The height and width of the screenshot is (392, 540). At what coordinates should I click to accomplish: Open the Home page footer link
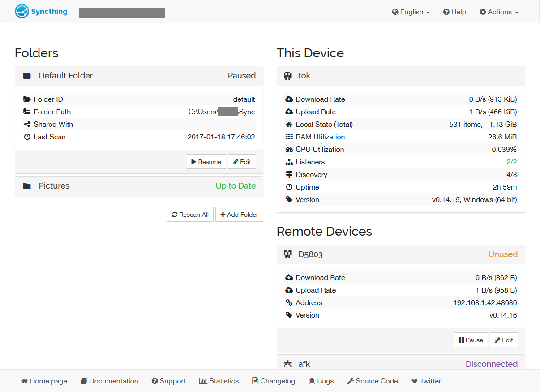click(44, 381)
